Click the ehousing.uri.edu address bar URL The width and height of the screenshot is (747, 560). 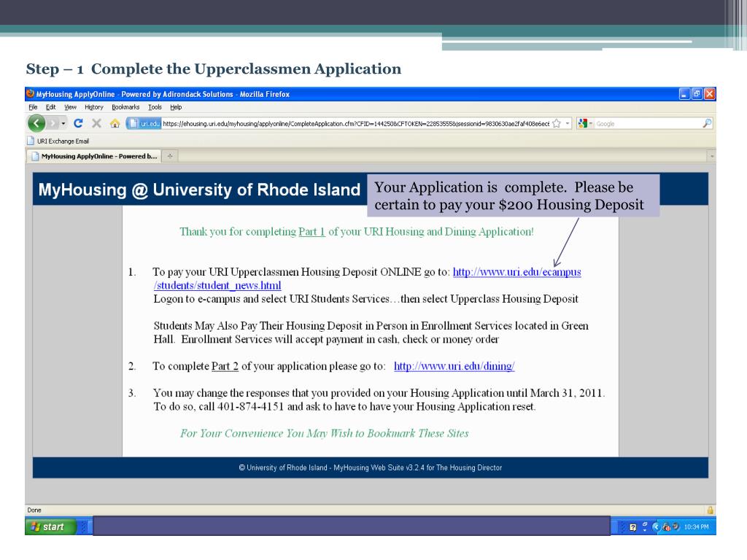coord(355,124)
